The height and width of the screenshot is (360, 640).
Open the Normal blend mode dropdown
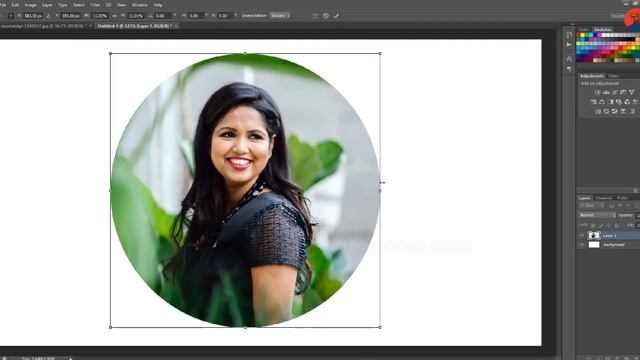pyautogui.click(x=598, y=215)
